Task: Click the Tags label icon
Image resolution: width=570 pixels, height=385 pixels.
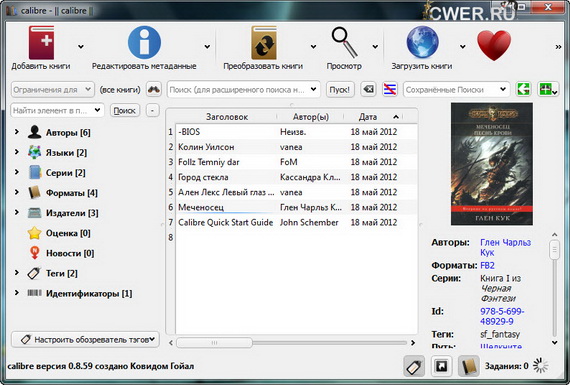Action: point(34,273)
